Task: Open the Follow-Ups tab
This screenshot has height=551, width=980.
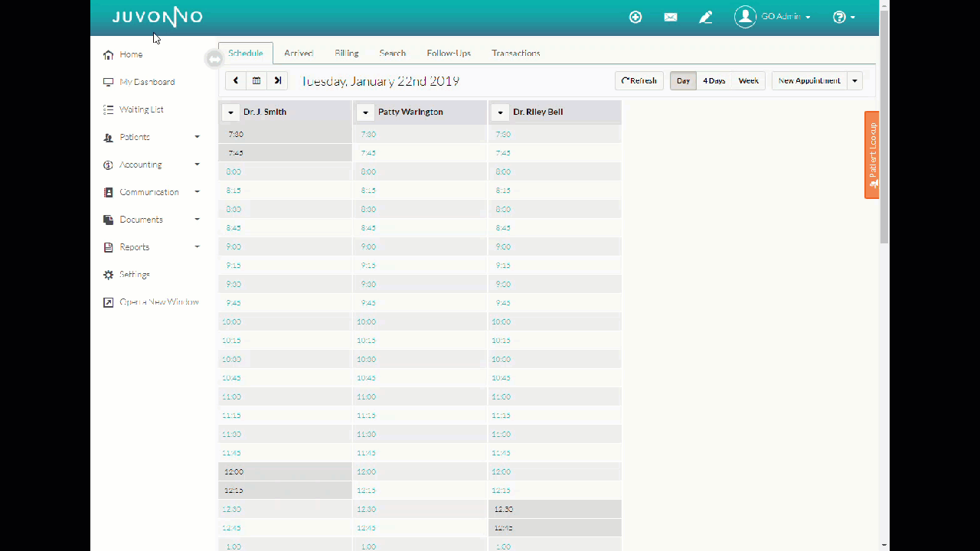Action: pyautogui.click(x=448, y=53)
